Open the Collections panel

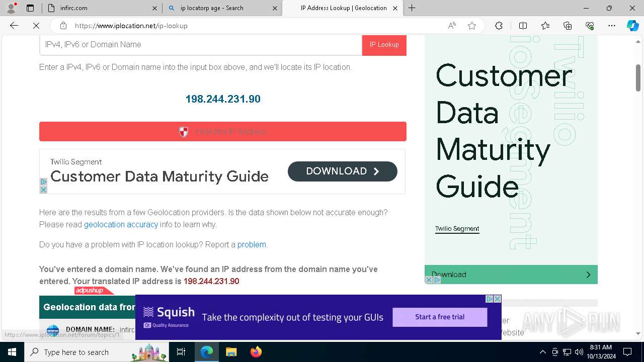568,26
